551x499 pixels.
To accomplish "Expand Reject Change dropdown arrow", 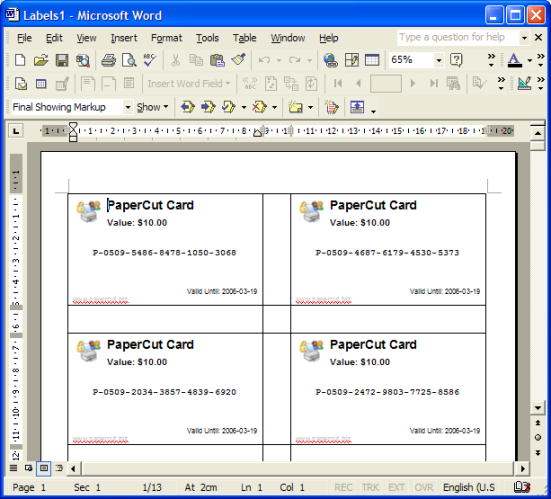I will click(274, 107).
